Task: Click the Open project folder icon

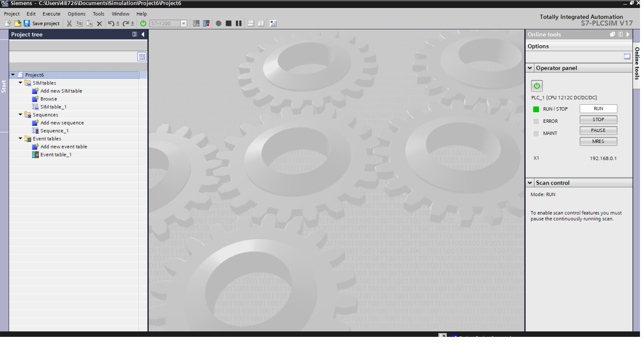Action: (x=17, y=23)
